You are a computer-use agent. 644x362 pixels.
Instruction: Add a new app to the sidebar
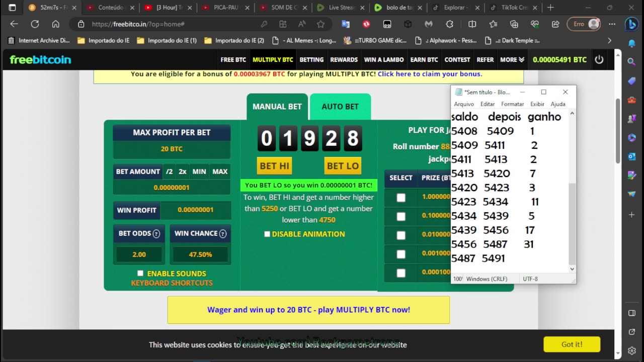click(x=632, y=215)
